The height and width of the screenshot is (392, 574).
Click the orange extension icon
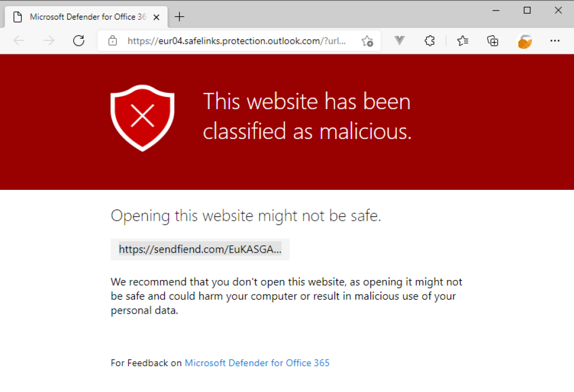click(524, 40)
